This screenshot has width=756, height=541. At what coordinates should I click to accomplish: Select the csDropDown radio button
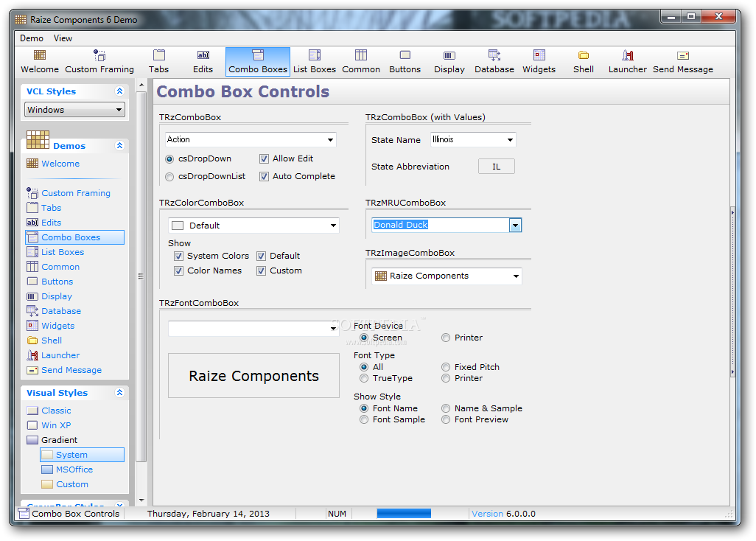pyautogui.click(x=169, y=158)
